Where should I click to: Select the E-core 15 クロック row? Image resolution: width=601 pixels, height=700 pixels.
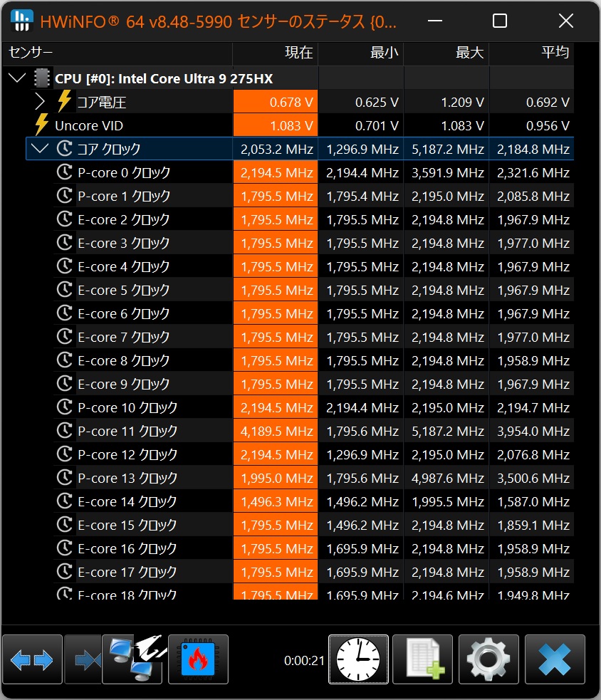tap(313, 525)
